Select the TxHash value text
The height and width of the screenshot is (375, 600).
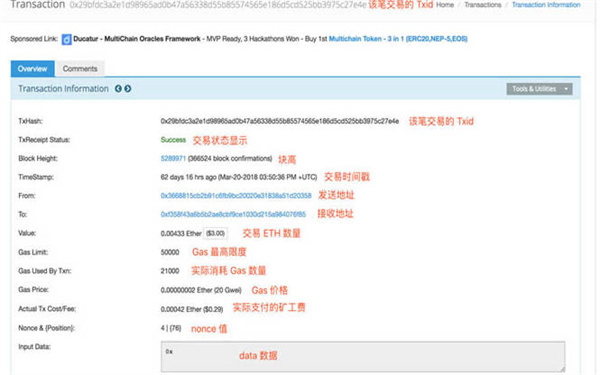[280, 121]
